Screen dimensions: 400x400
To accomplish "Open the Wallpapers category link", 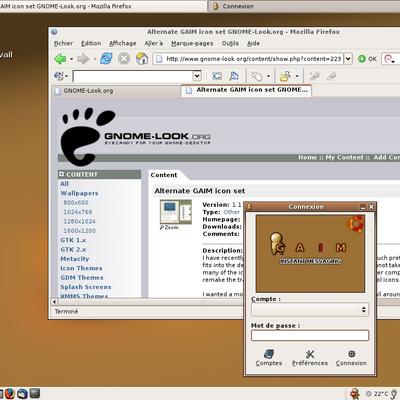I will pos(79,193).
